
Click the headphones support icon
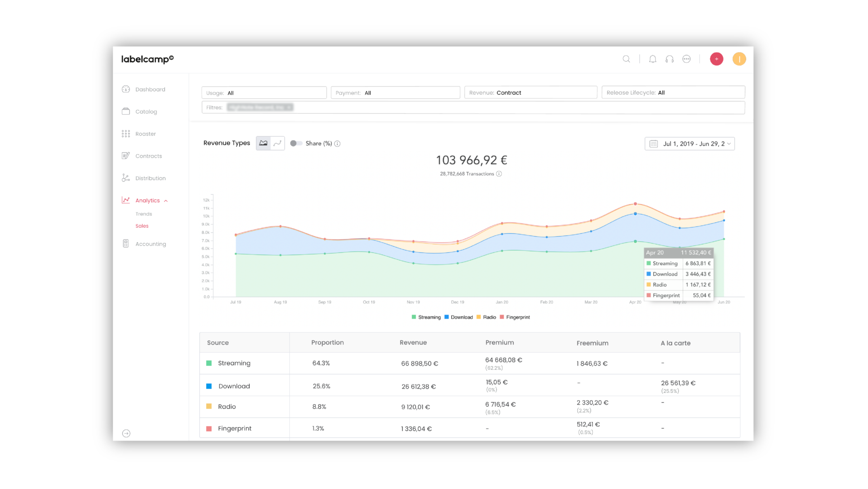click(669, 59)
